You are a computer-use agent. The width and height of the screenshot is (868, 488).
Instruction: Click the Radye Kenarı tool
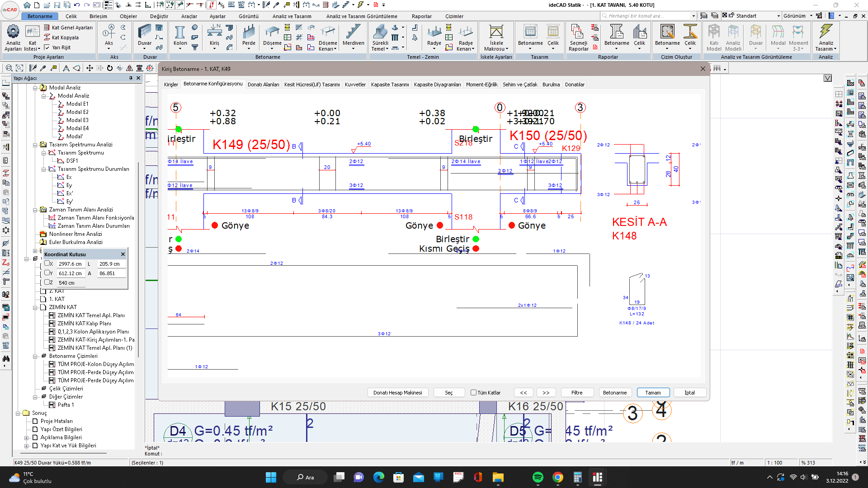(x=466, y=37)
